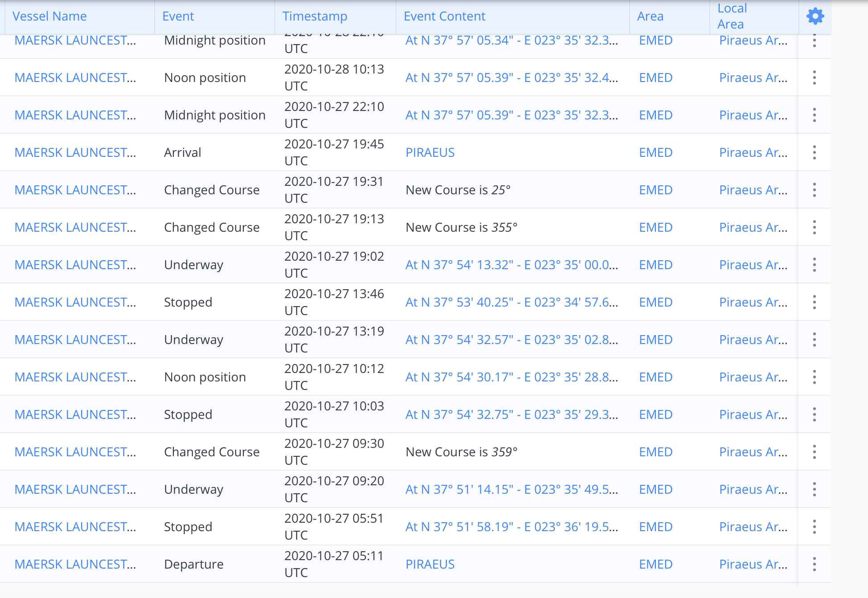Sort by the Local Area column header
868x598 pixels.
click(732, 16)
